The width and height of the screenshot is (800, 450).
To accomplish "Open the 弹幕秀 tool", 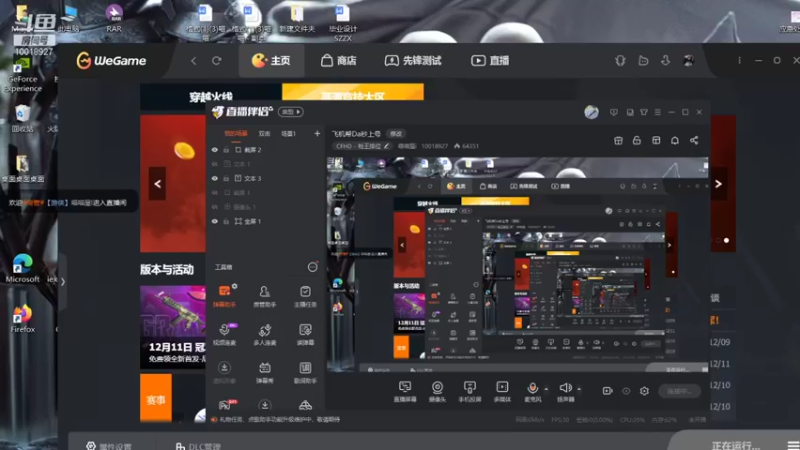I will pos(264,372).
